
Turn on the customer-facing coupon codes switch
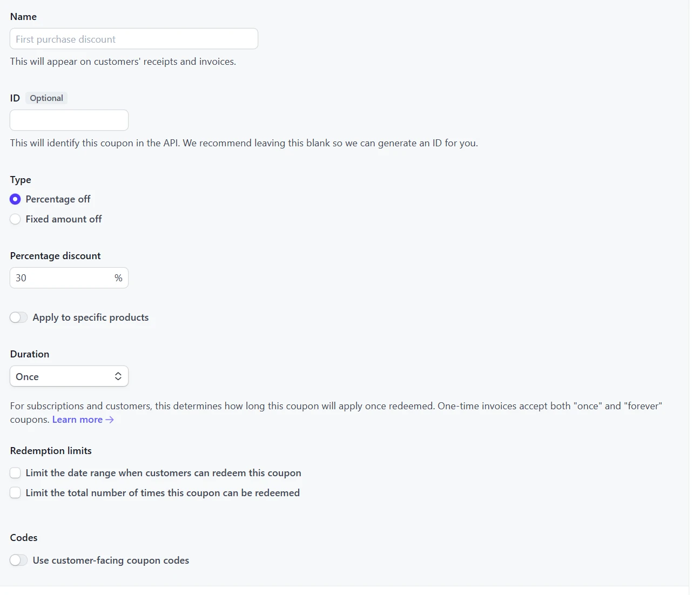[18, 560]
